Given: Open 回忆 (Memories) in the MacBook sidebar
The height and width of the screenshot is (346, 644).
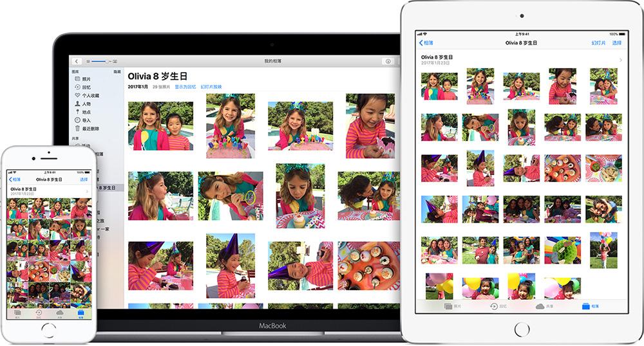Looking at the screenshot, I should click(x=82, y=87).
